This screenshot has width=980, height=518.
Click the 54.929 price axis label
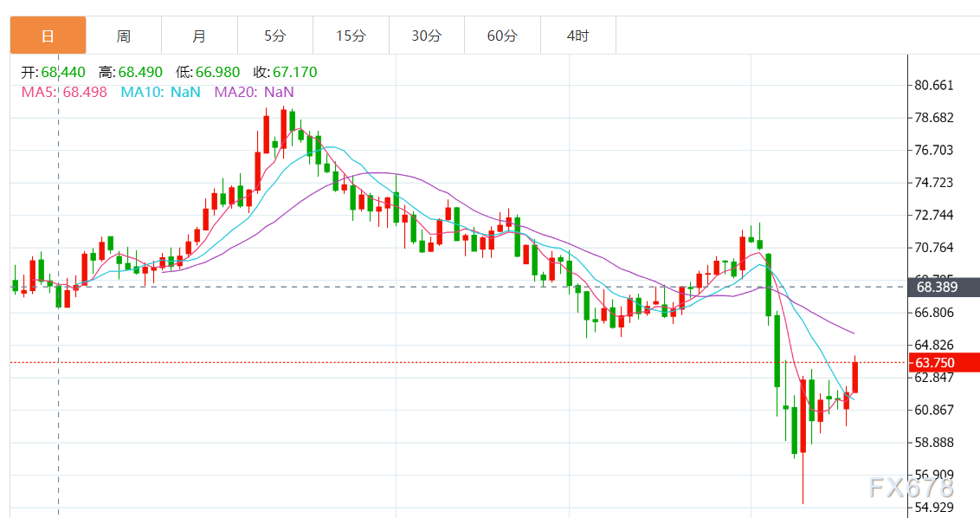934,508
